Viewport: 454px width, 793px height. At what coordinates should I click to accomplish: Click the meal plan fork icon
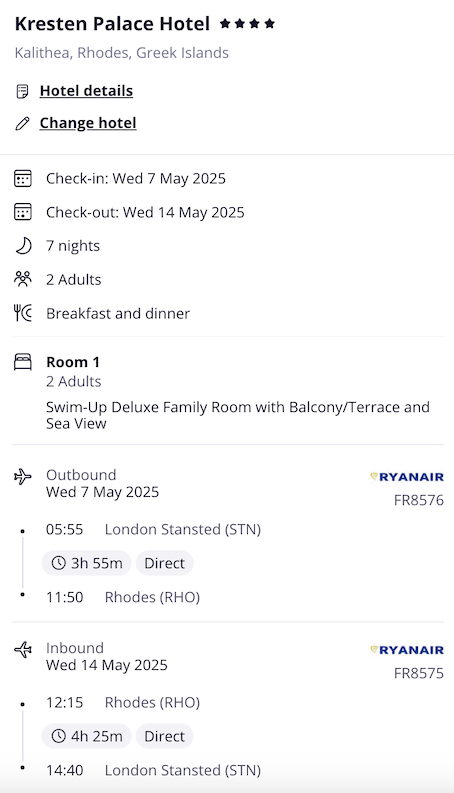(x=23, y=313)
